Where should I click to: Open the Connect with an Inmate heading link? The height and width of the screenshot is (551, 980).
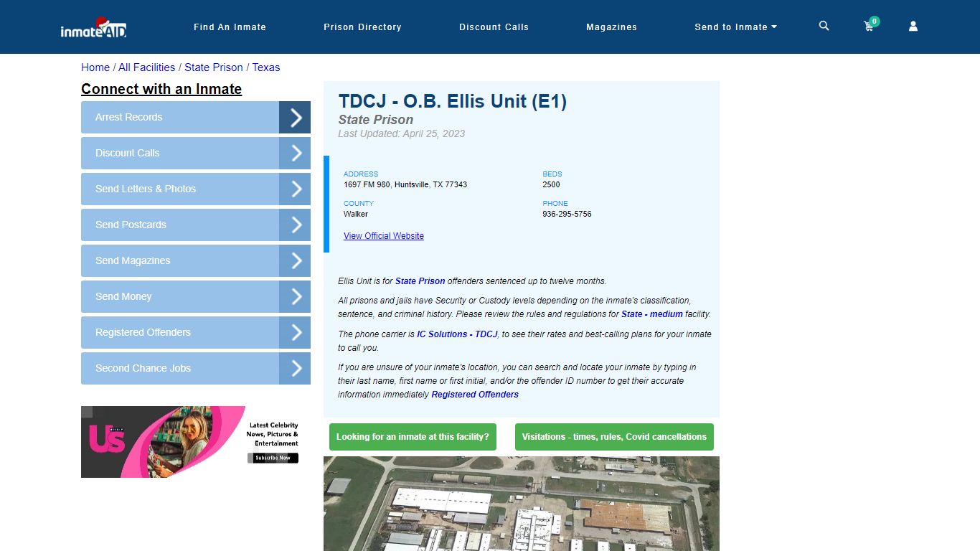click(161, 89)
